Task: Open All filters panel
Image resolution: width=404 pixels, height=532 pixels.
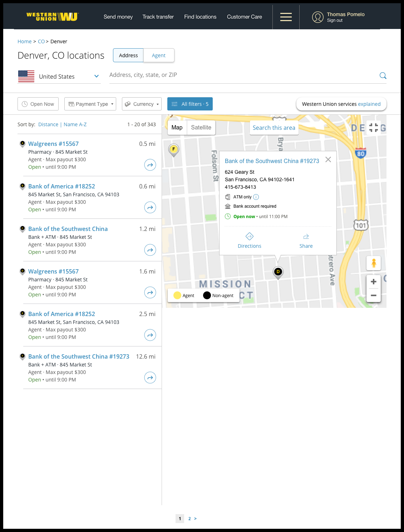Action: point(190,104)
